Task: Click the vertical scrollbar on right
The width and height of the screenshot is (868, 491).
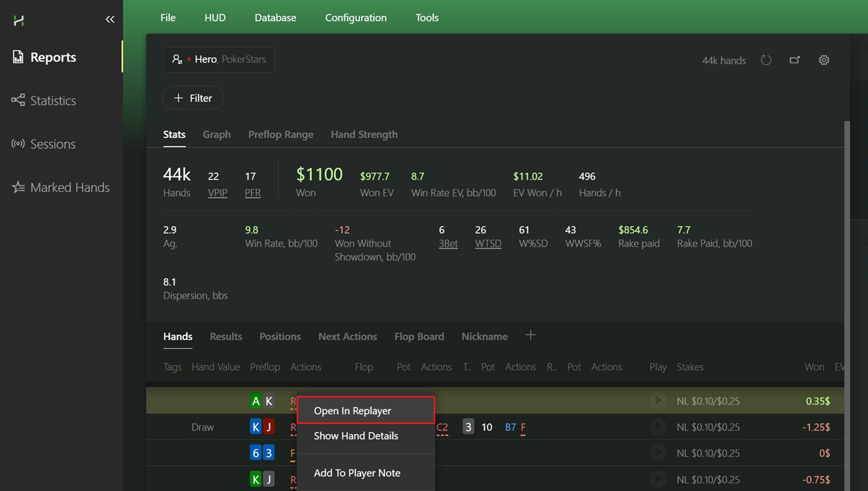Action: point(847,289)
